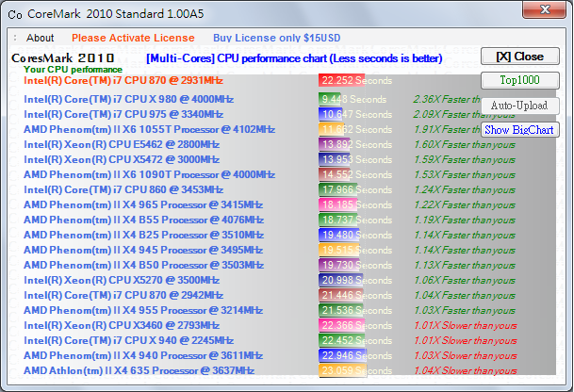Click the CoresMark 2010 logo text
Viewport: 574px width, 392px height.
[x=63, y=57]
